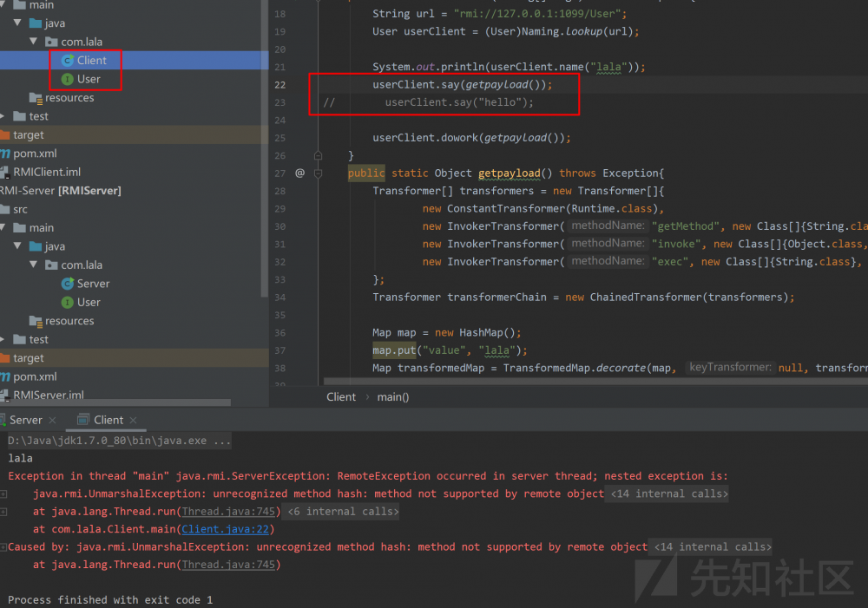Screen dimensions: 868x608
Task: Select RMIServer.iml file in project tree
Action: click(43, 395)
